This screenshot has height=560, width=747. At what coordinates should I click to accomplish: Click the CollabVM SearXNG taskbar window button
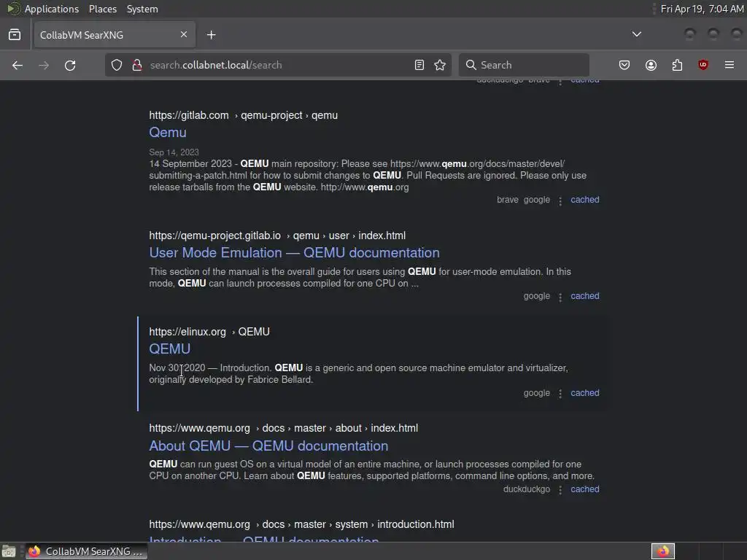coord(86,551)
